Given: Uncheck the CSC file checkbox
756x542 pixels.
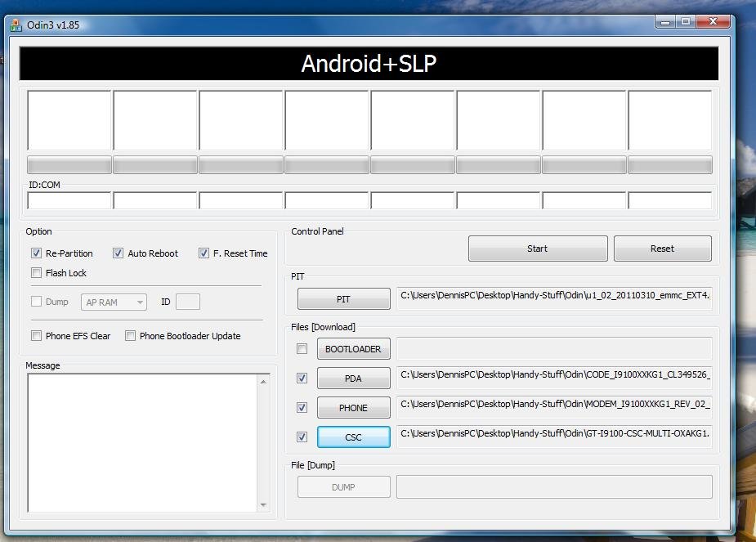Looking at the screenshot, I should tap(302, 437).
